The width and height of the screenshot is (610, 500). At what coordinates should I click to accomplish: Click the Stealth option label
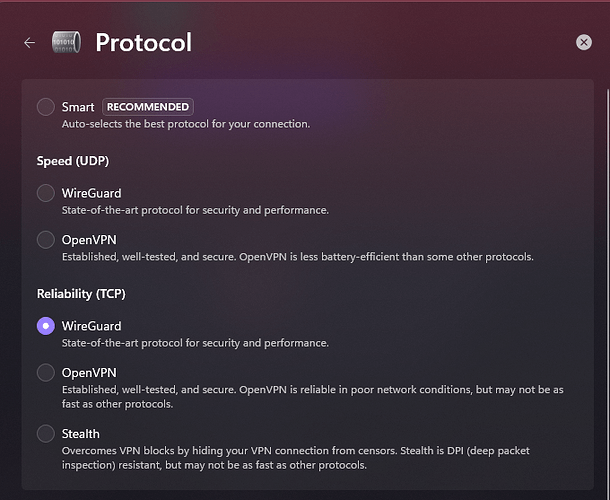[81, 434]
